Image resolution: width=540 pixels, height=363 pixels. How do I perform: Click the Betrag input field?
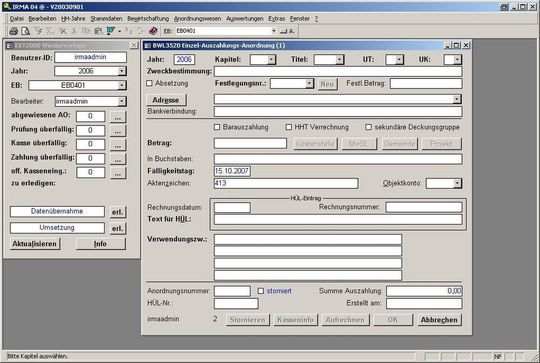[x=250, y=143]
